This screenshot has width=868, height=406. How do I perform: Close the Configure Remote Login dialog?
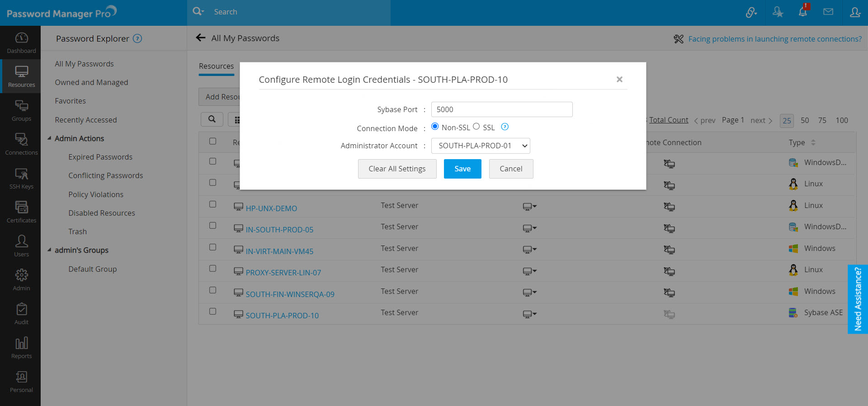619,80
